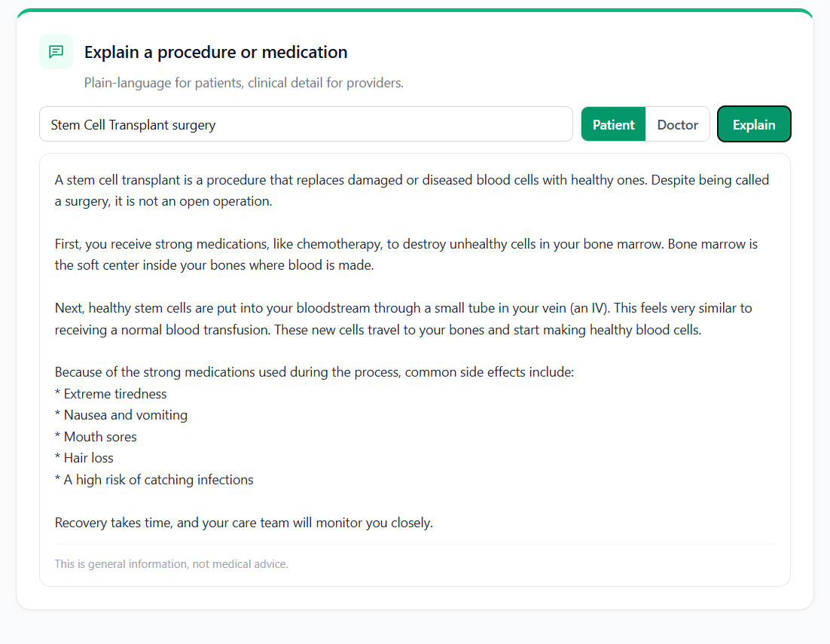Select the paragraph starting 'A stem cell transplant'
The height and width of the screenshot is (644, 830).
coord(412,191)
